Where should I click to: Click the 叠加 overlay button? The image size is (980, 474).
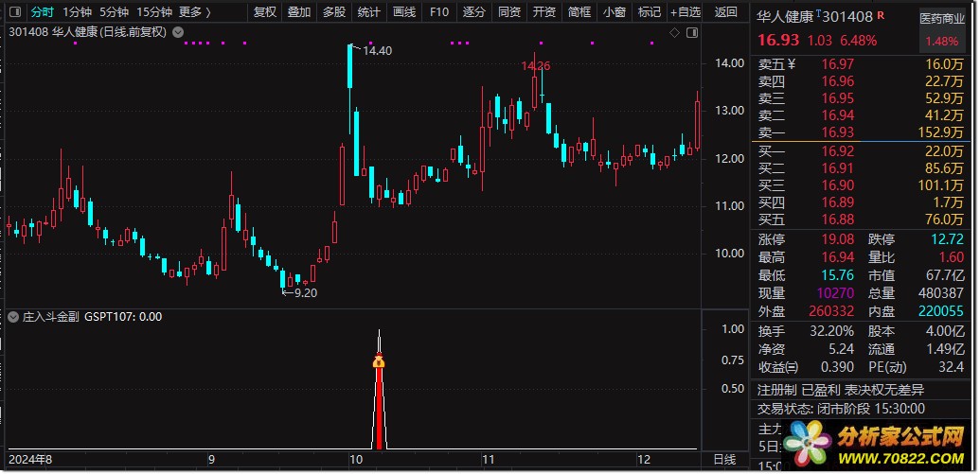(299, 12)
